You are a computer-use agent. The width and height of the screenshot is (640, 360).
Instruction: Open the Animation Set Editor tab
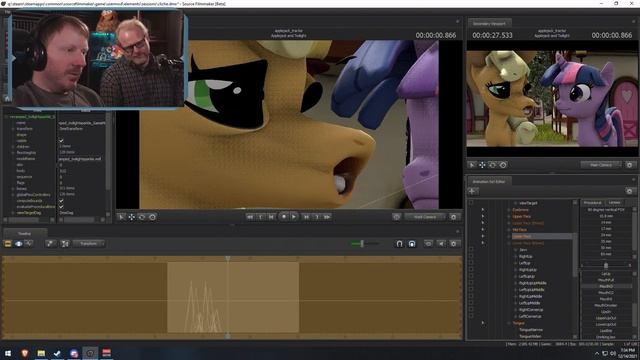click(489, 181)
